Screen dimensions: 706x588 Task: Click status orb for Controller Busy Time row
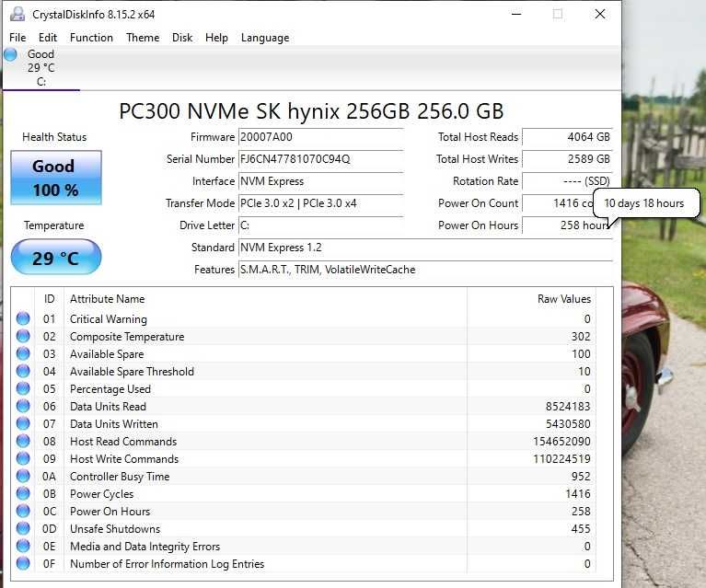(x=23, y=476)
